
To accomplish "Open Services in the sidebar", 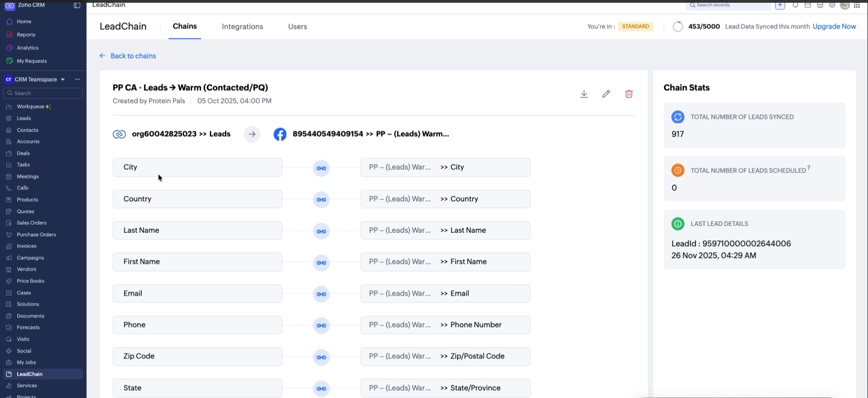I will click(x=27, y=386).
